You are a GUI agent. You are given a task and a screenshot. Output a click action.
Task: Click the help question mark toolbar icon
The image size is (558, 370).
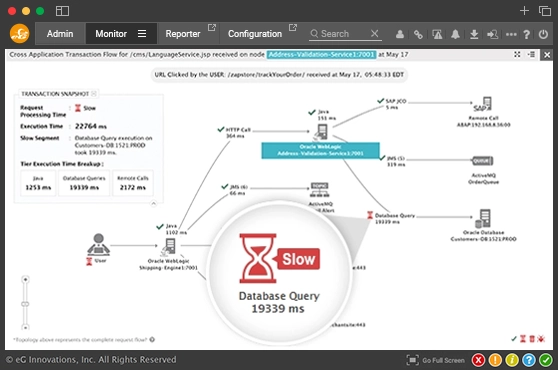pos(527,35)
